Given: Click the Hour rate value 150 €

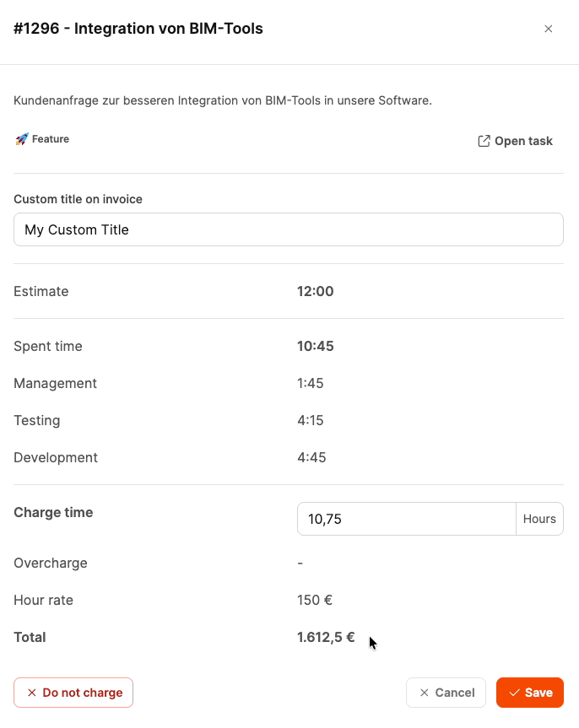Looking at the screenshot, I should tap(315, 600).
